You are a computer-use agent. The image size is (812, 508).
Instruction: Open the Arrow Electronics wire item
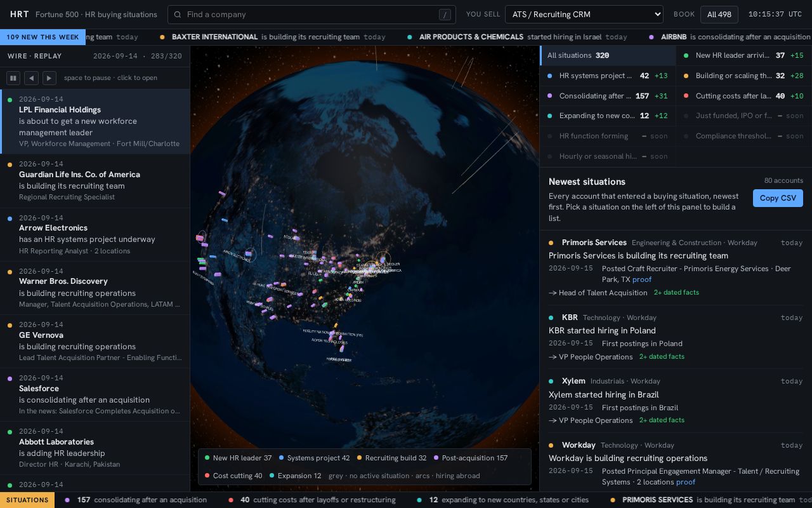[95, 234]
